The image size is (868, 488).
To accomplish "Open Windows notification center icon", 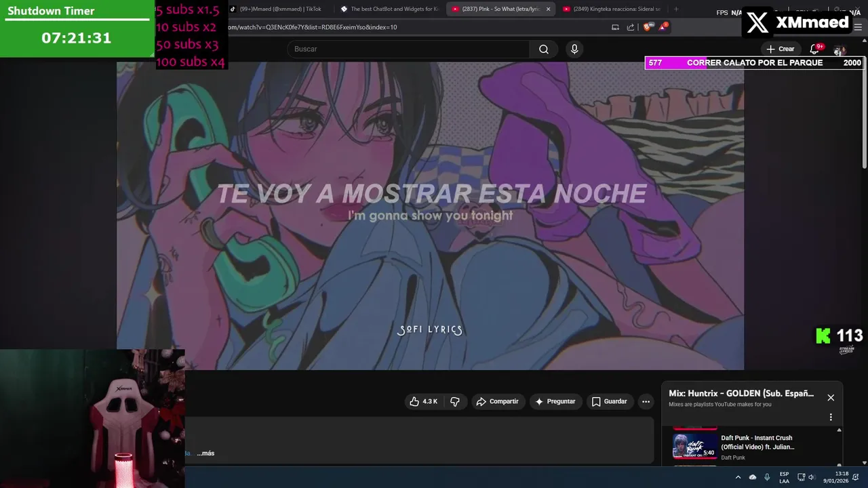I will (856, 477).
